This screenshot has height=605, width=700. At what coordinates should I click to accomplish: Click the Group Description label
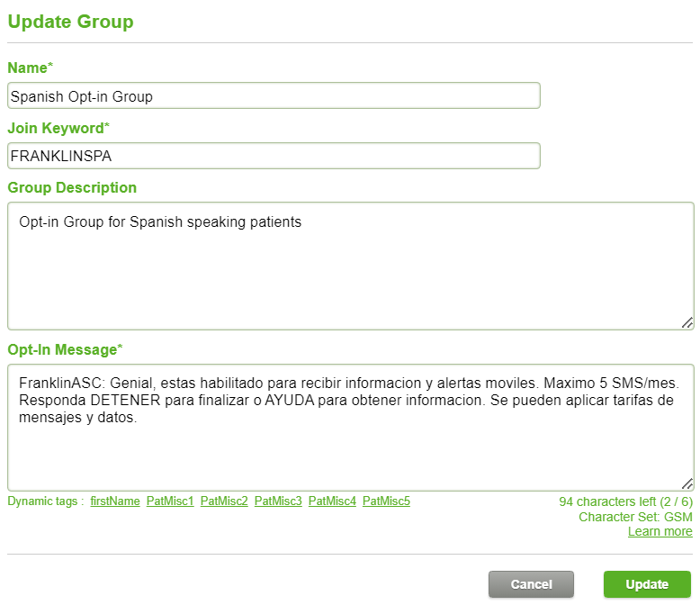tap(72, 187)
